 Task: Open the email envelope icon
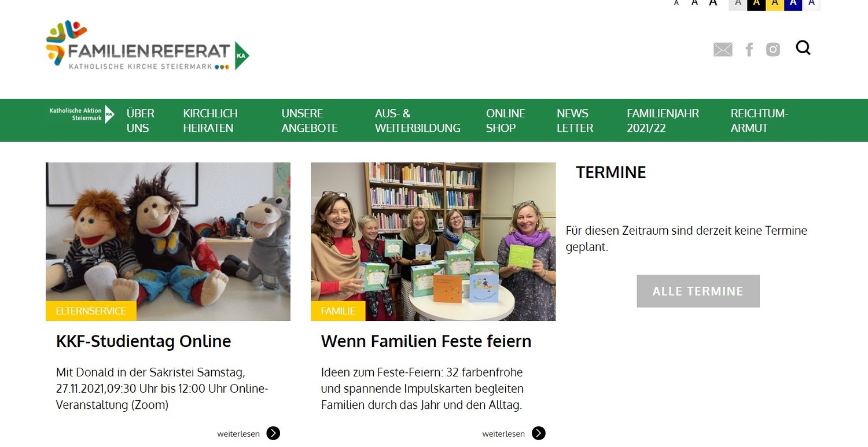coord(723,50)
